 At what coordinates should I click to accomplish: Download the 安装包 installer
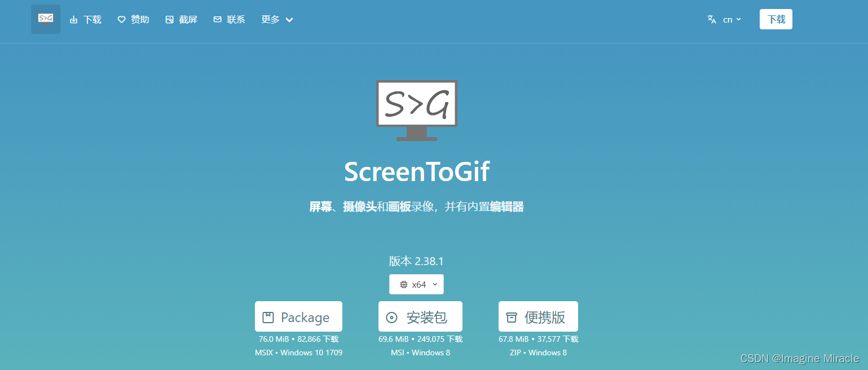coord(420,316)
